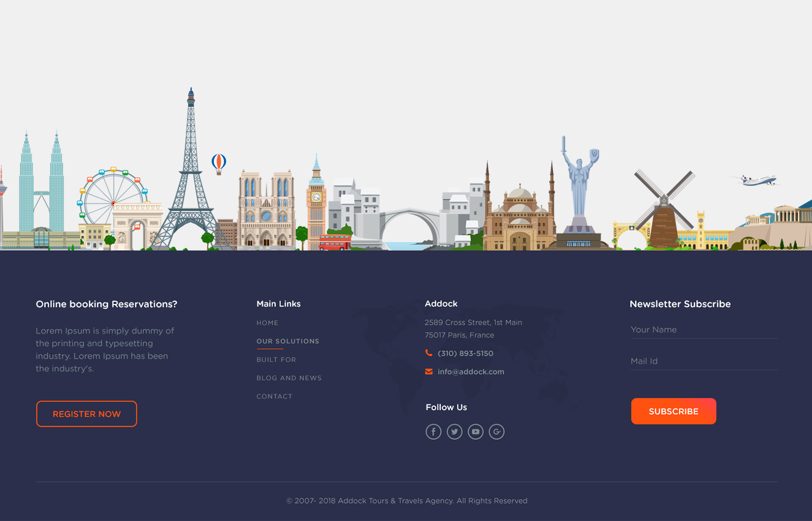Focus the Your Name input field
The height and width of the screenshot is (521, 812).
(x=703, y=330)
